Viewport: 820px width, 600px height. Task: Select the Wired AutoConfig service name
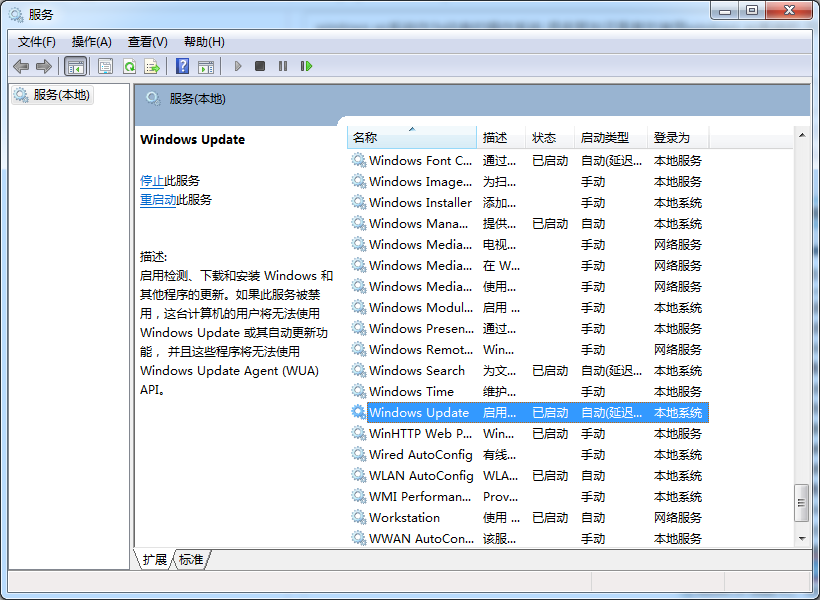click(x=421, y=454)
